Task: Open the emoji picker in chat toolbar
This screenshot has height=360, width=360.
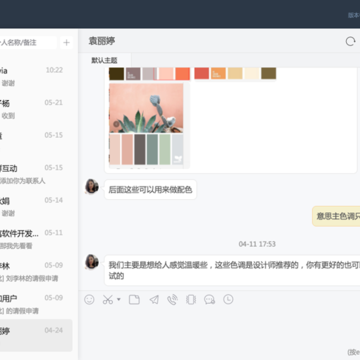Action: click(89, 299)
